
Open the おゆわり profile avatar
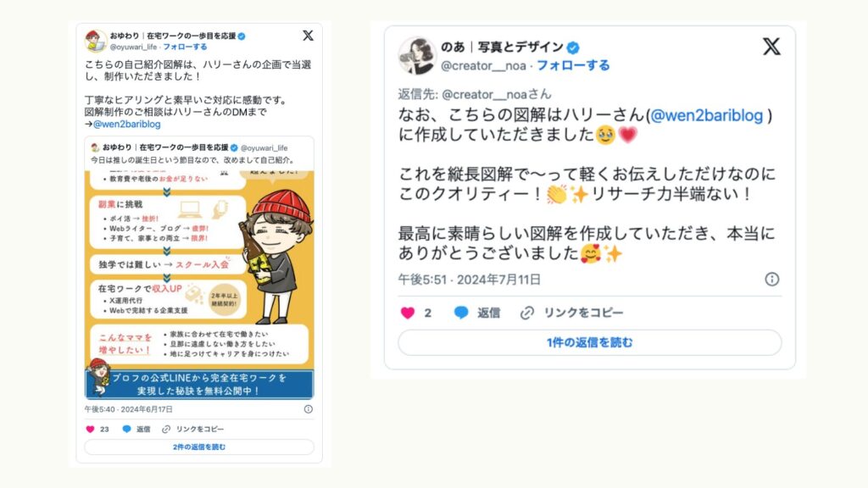coord(96,42)
